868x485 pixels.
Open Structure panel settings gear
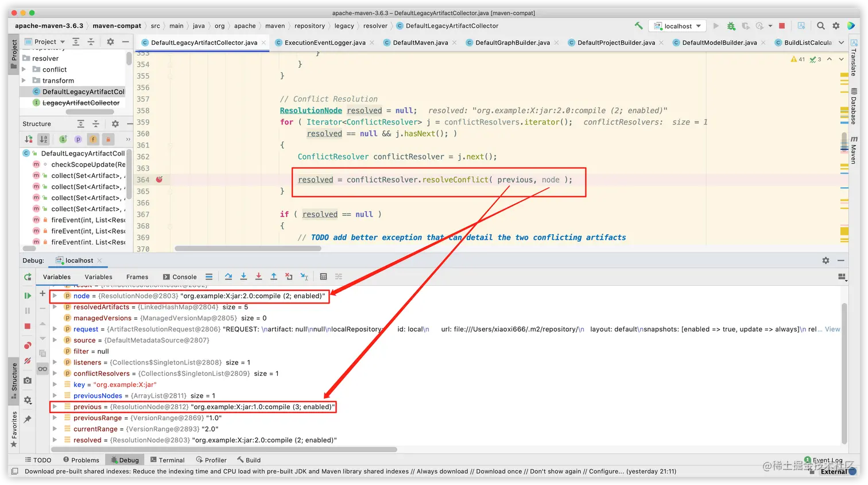click(115, 124)
